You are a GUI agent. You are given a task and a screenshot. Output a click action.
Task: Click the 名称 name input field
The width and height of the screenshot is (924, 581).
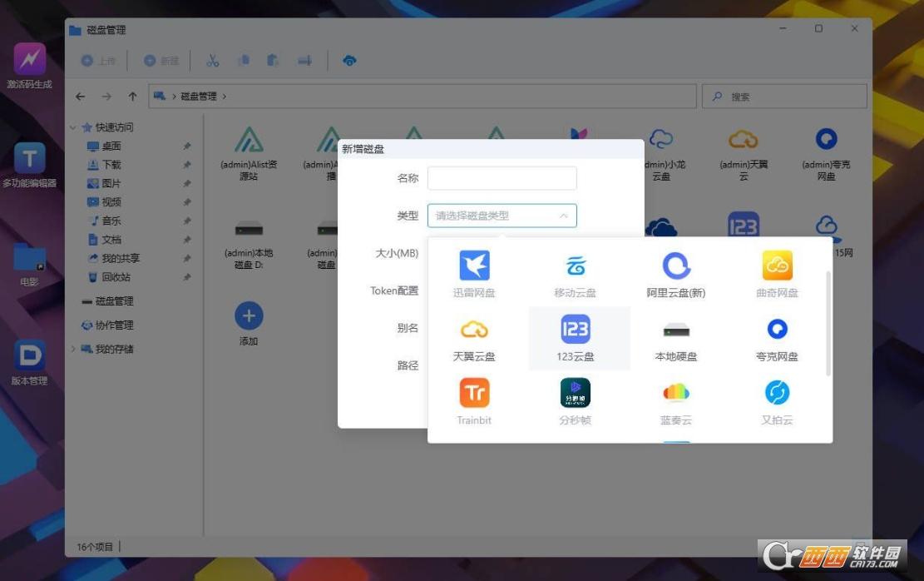click(502, 178)
